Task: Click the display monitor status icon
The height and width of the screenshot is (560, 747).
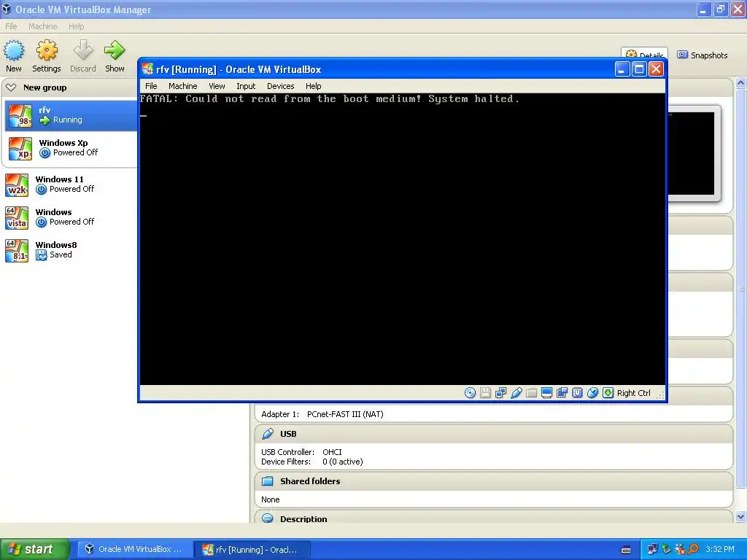Action: (x=547, y=393)
